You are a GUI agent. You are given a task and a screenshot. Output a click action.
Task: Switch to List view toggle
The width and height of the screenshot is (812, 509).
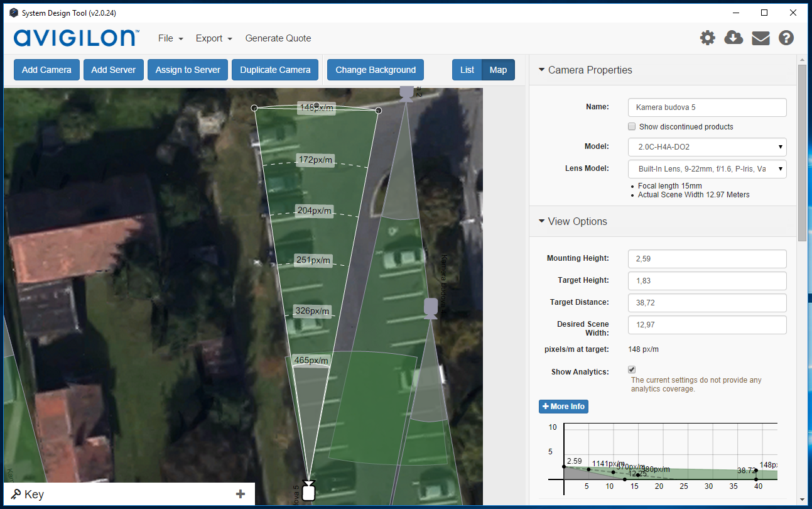[x=467, y=70]
